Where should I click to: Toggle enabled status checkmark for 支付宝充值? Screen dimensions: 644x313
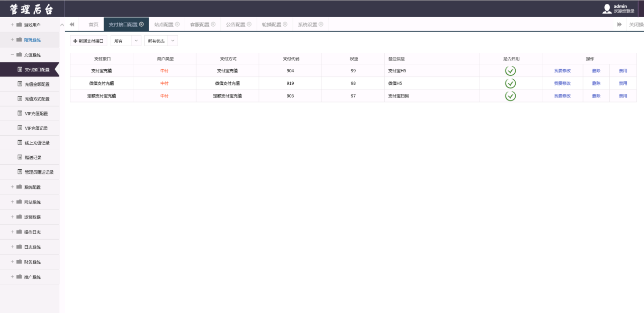coord(511,70)
